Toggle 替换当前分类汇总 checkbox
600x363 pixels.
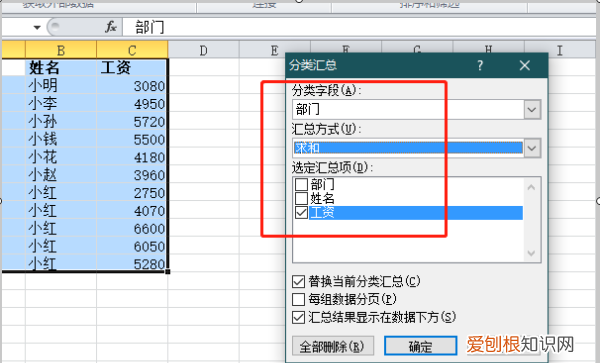[298, 282]
